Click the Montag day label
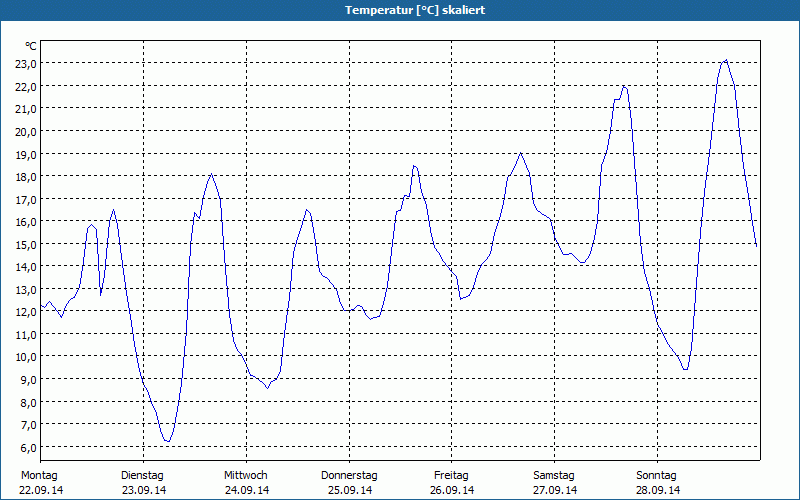Image resolution: width=800 pixels, height=500 pixels. [39, 475]
